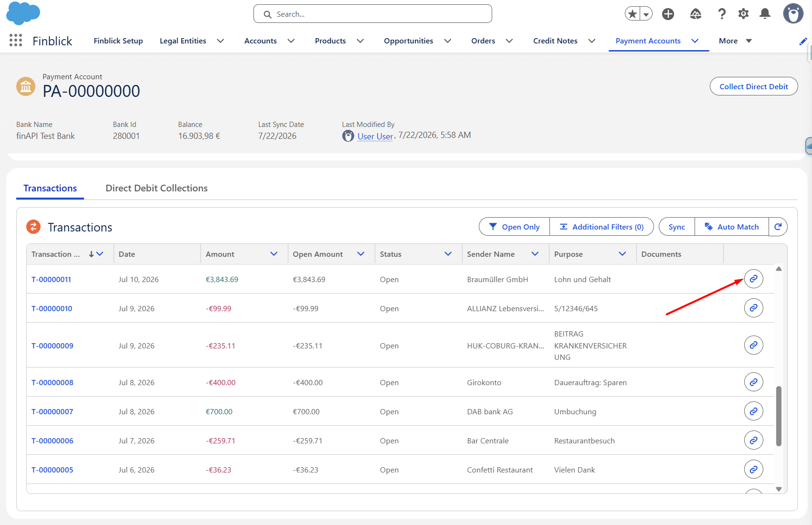Open the Payment Accounts nav dropdown chevron
The height and width of the screenshot is (525, 812).
click(695, 41)
